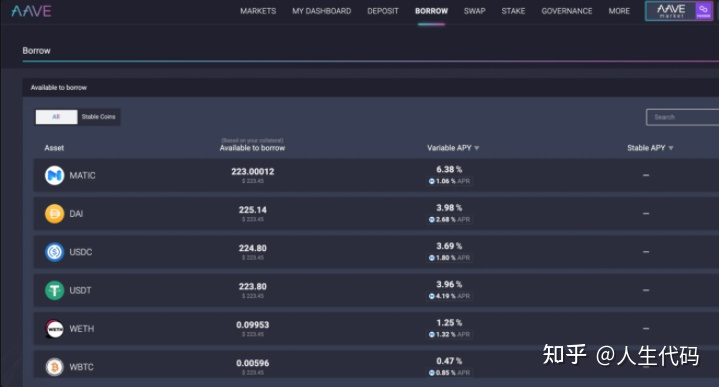Click the reward icon beside 4.19 % APR
719x387 pixels.
tap(431, 296)
